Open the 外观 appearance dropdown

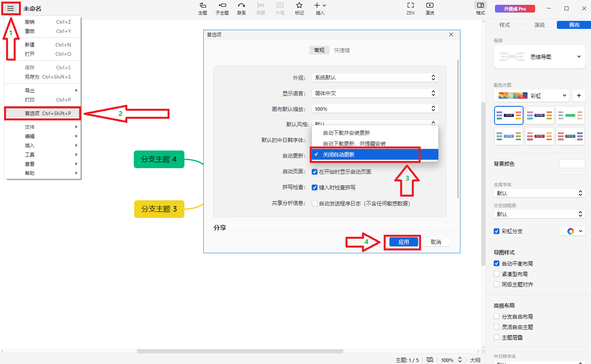[x=375, y=77]
